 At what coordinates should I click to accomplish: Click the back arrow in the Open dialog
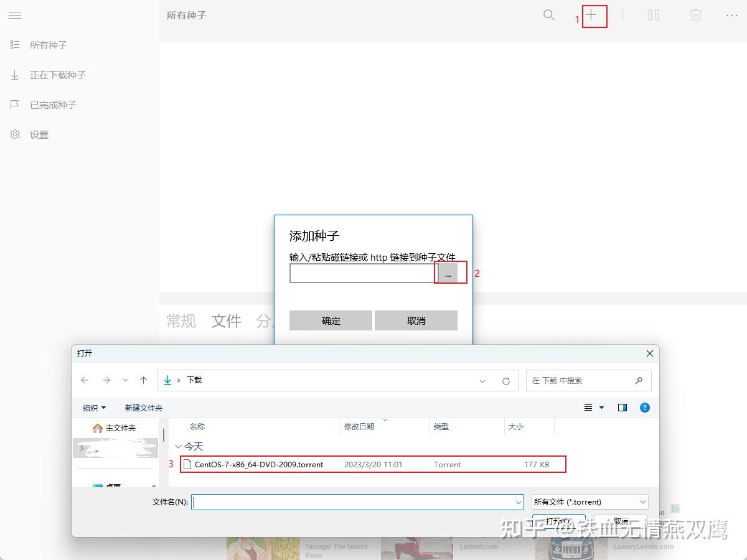[85, 380]
